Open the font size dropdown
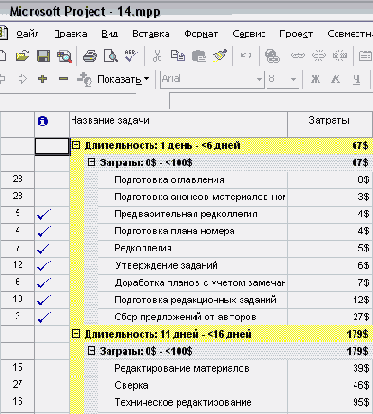Image resolution: width=373 pixels, height=414 pixels. pyautogui.click(x=293, y=80)
